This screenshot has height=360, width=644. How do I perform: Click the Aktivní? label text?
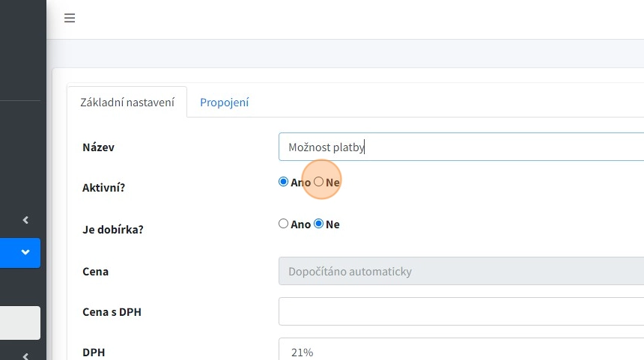pos(103,188)
